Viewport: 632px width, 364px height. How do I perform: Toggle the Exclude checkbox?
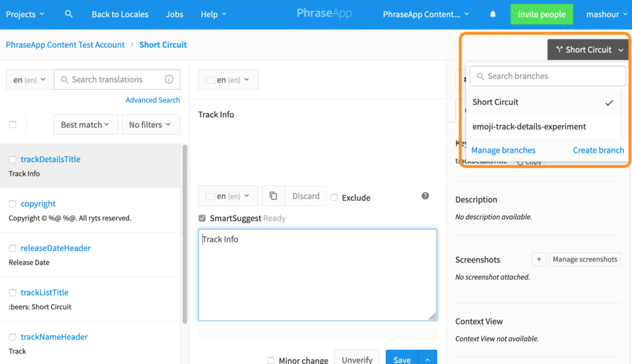(x=334, y=197)
